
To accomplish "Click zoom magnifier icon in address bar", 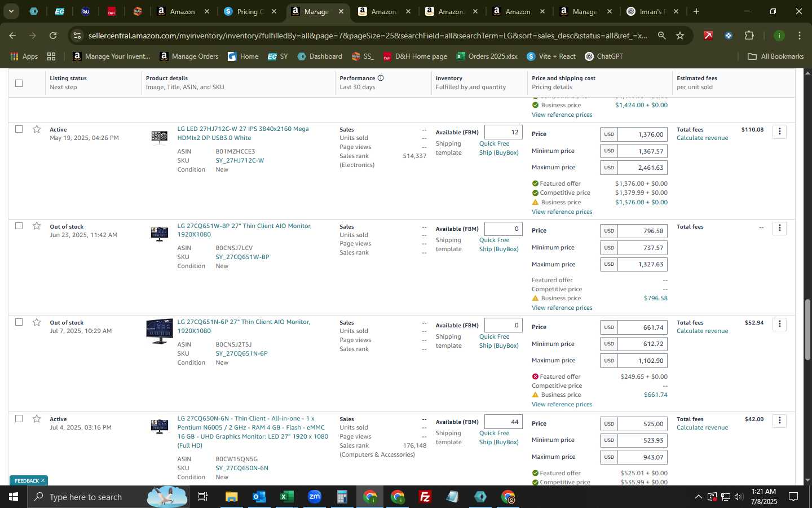I will click(661, 36).
